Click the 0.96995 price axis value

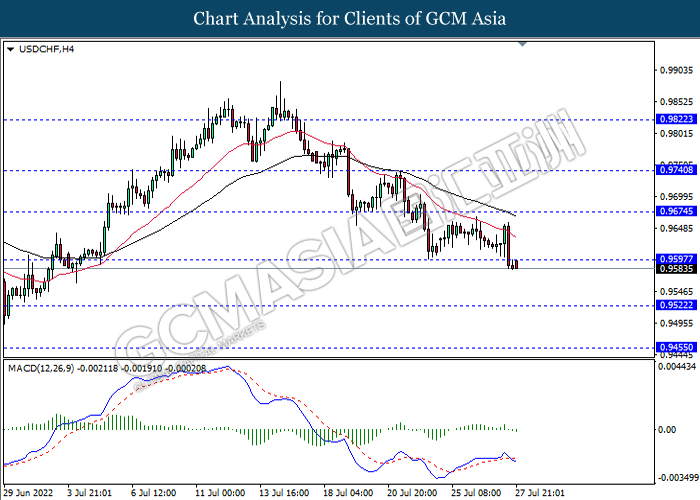click(x=677, y=197)
